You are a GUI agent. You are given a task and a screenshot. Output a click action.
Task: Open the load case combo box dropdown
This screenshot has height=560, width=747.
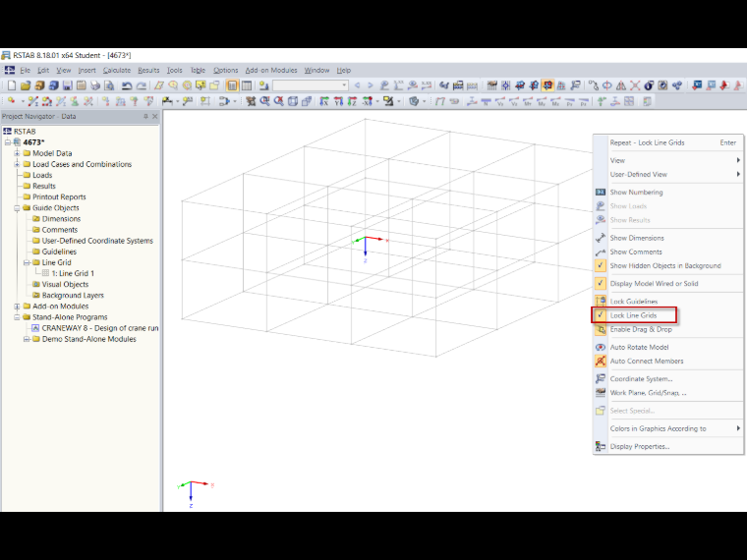[344, 85]
